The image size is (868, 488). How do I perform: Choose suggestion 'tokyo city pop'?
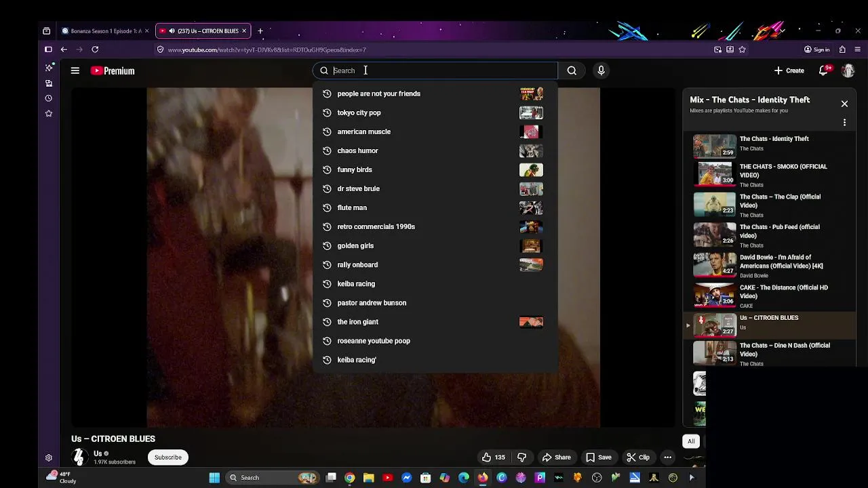tap(435, 113)
